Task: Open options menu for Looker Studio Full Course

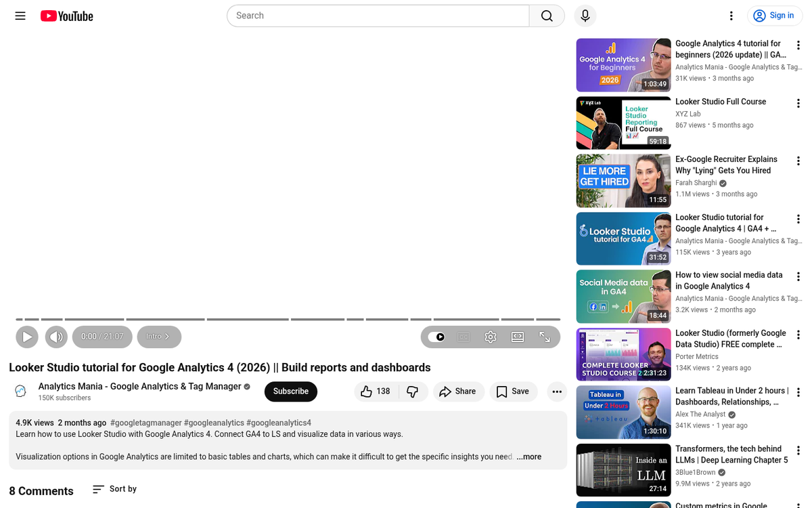Action: click(798, 104)
